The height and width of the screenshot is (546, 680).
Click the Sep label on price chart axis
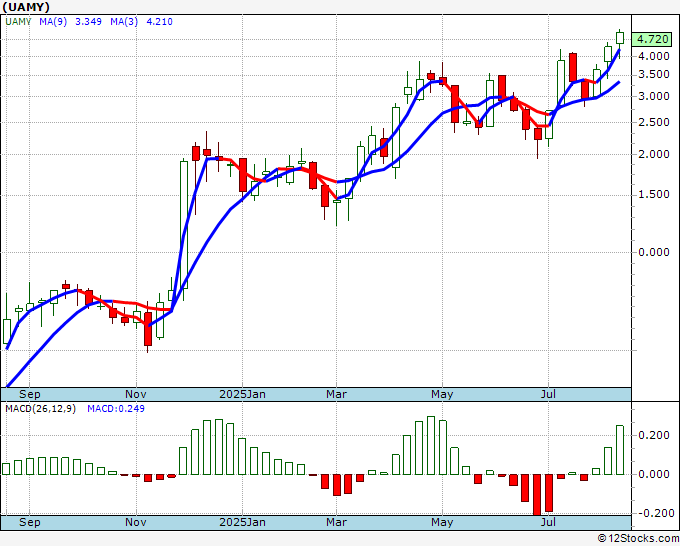pos(29,394)
